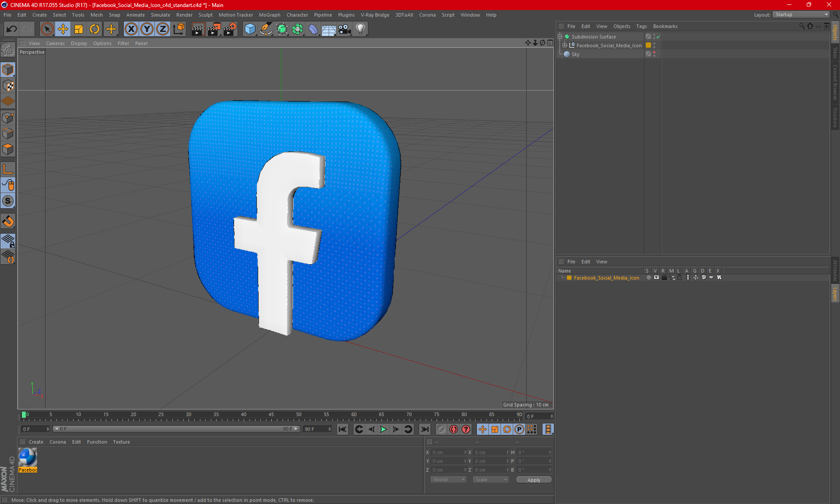Toggle Z axis lock
The height and width of the screenshot is (504, 840).
coord(163,29)
